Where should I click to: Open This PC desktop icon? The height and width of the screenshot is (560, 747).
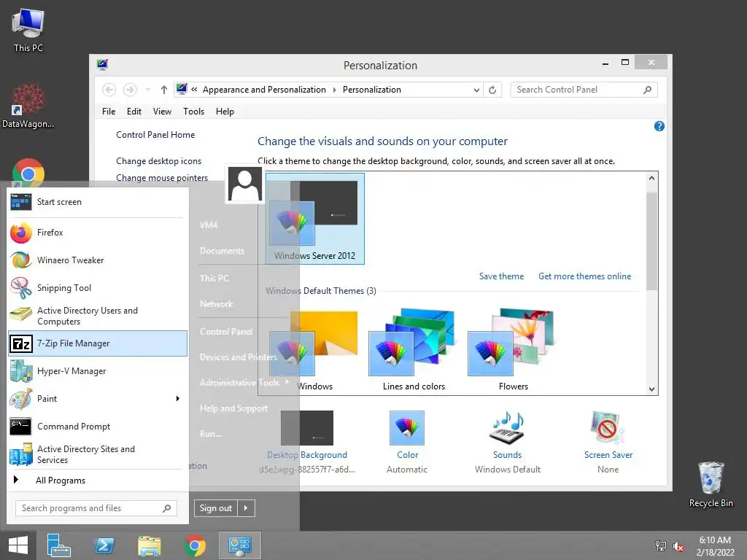[28, 30]
